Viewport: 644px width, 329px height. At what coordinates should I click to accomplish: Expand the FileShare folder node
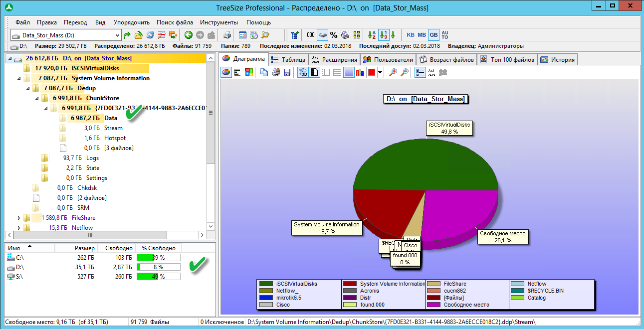point(19,218)
